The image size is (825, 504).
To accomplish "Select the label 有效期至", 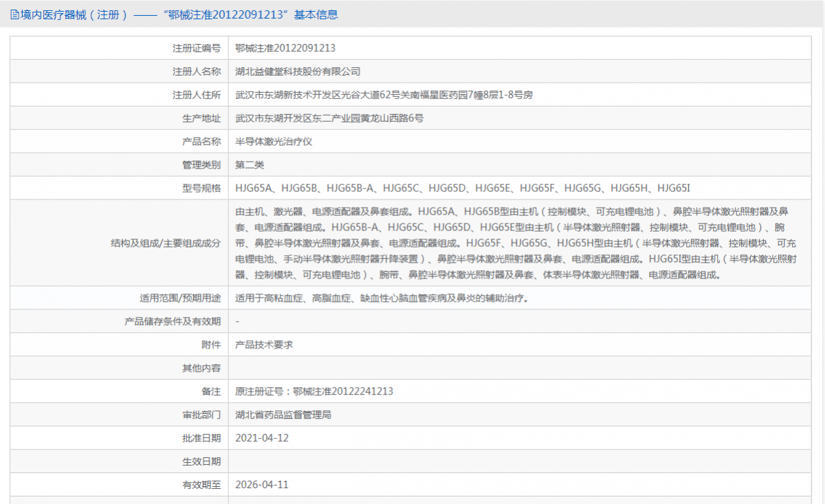I will pos(201,485).
